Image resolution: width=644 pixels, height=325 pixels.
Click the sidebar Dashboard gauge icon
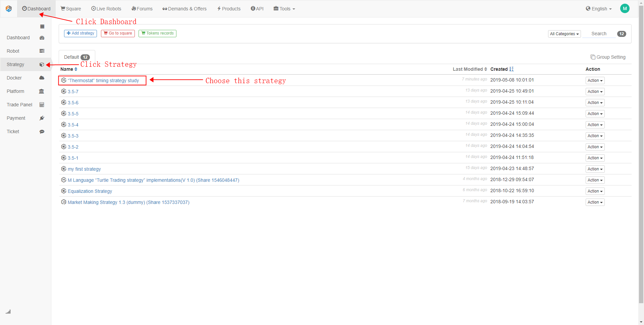(x=42, y=38)
